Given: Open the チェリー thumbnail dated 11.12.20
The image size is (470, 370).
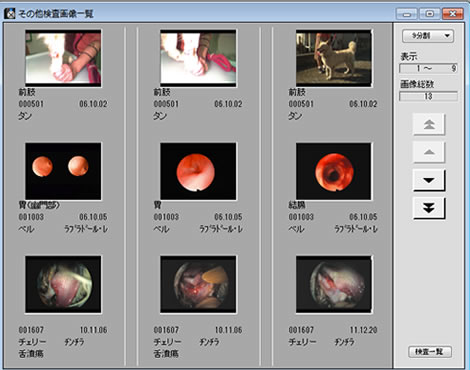Looking at the screenshot, I should (334, 284).
